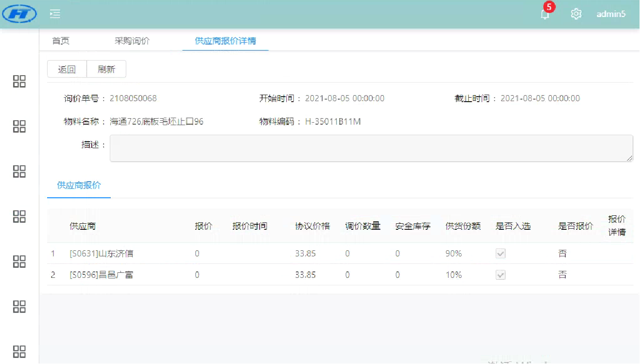Switch to the 采购询价 tab
Viewport: 640px width, 364px height.
pos(132,41)
